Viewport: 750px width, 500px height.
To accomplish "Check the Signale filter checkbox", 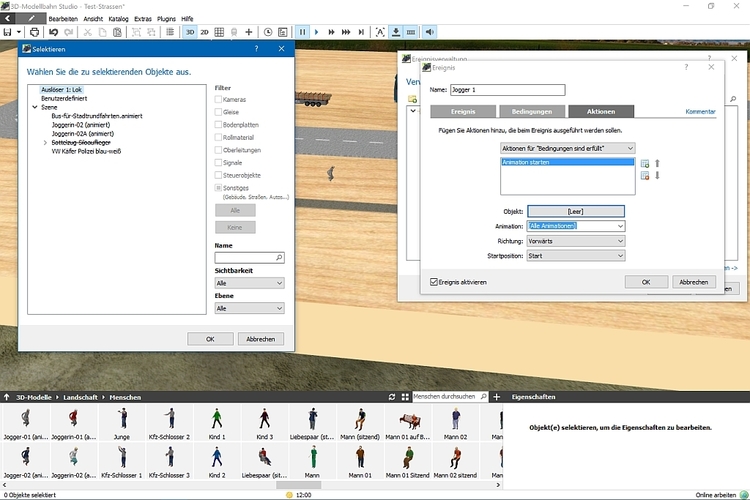I will click(219, 162).
